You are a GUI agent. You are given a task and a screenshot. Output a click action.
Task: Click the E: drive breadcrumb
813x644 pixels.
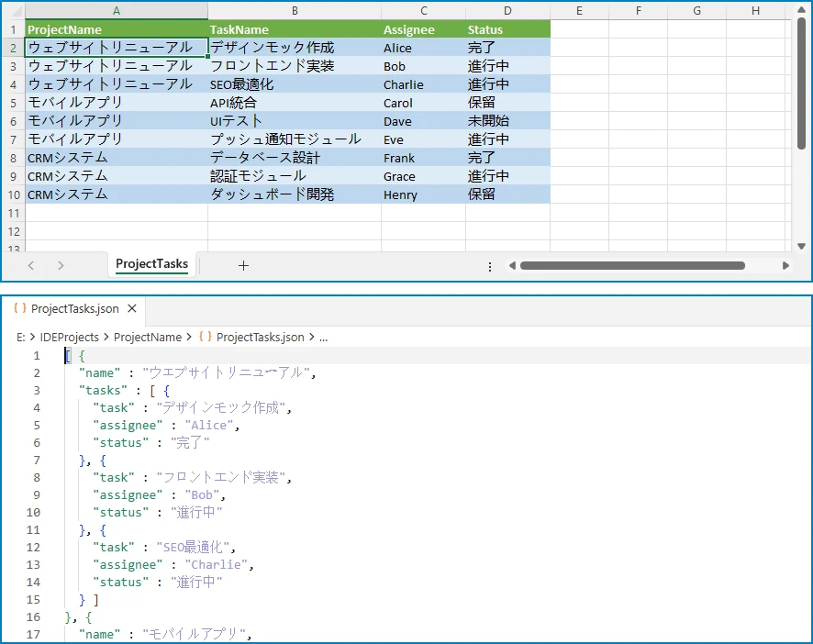(x=21, y=337)
